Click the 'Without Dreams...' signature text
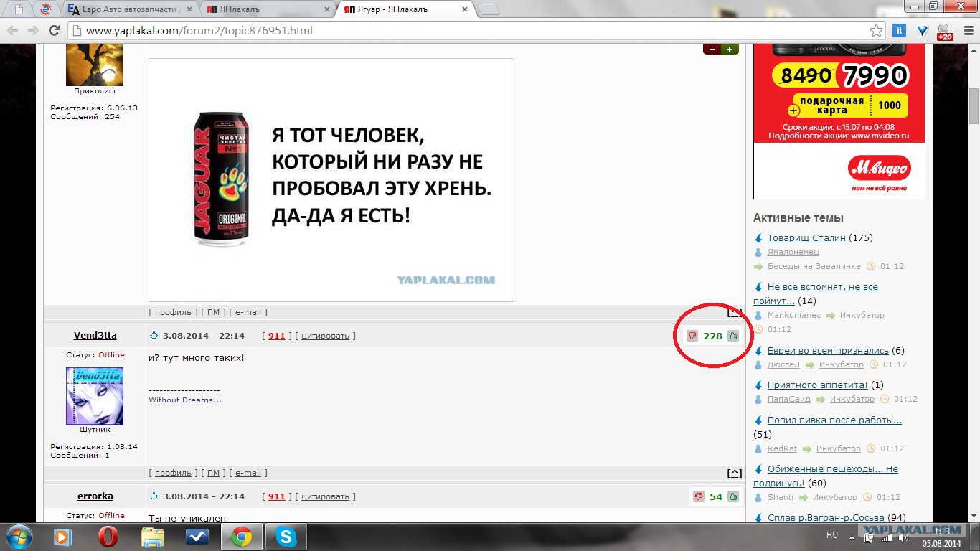The height and width of the screenshot is (551, 980). 185,400
